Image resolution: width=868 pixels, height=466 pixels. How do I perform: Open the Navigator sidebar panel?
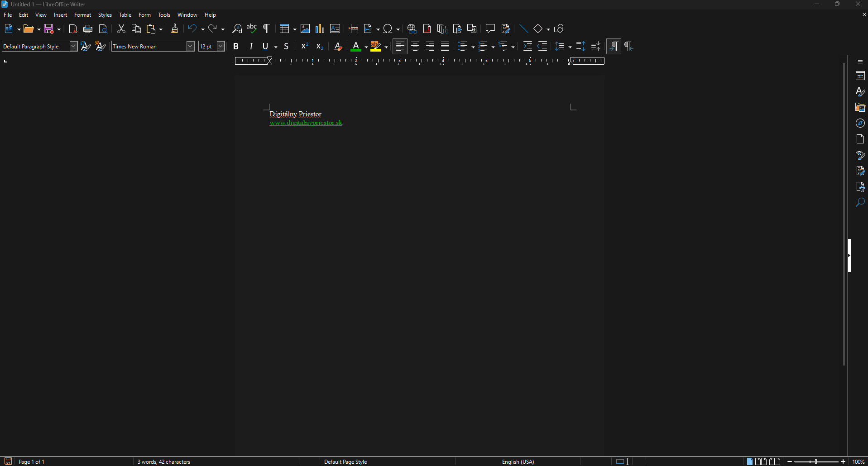[x=860, y=123]
